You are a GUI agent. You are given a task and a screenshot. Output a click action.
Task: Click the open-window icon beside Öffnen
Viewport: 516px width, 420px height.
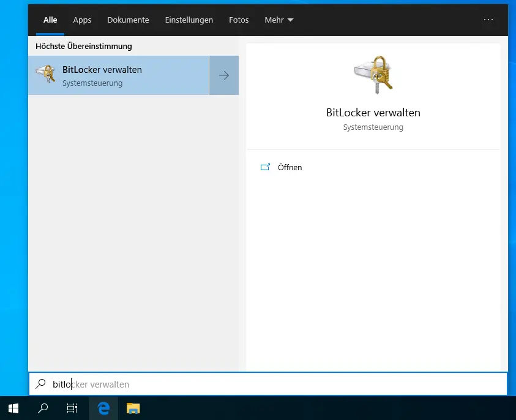pyautogui.click(x=265, y=167)
